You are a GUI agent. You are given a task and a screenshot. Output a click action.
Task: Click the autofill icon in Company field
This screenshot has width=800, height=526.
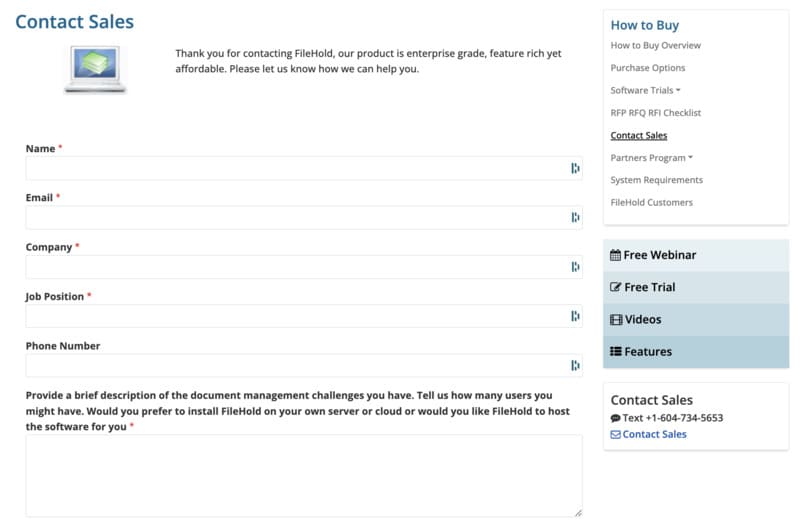575,267
